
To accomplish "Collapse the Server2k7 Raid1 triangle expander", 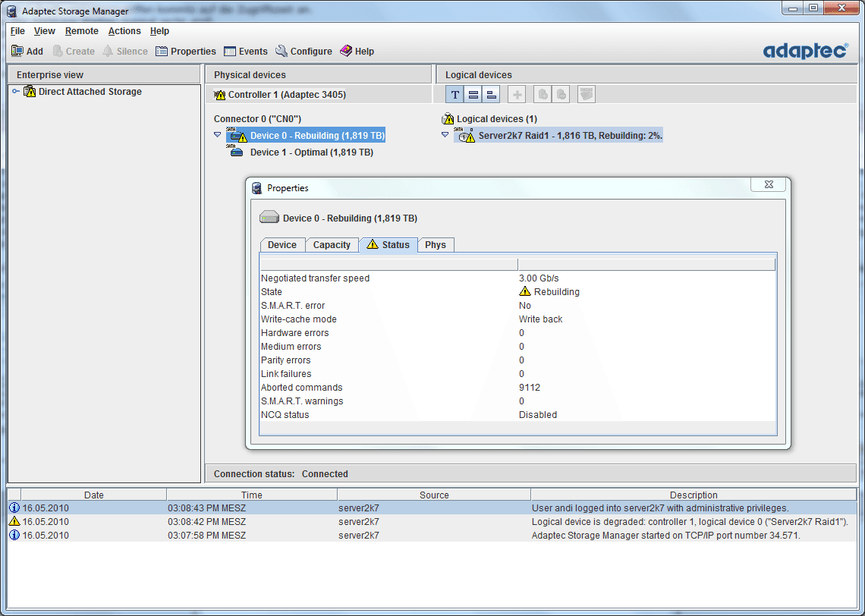I will point(445,134).
